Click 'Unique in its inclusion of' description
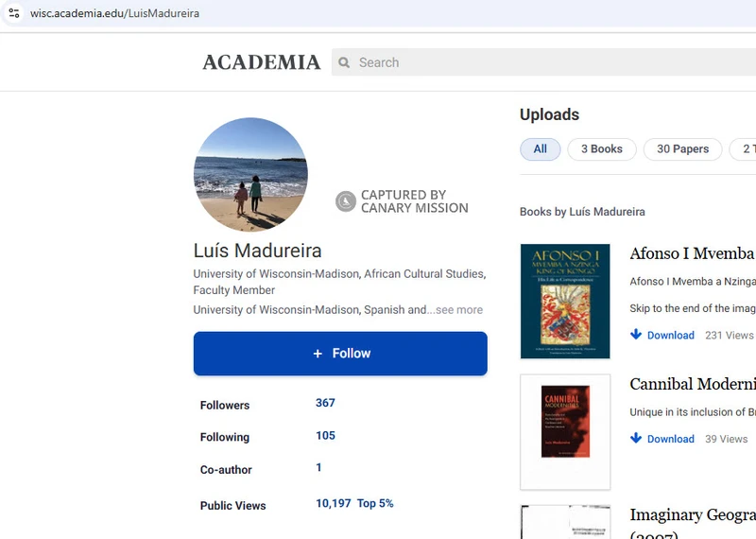This screenshot has width=756, height=539. coord(693,412)
